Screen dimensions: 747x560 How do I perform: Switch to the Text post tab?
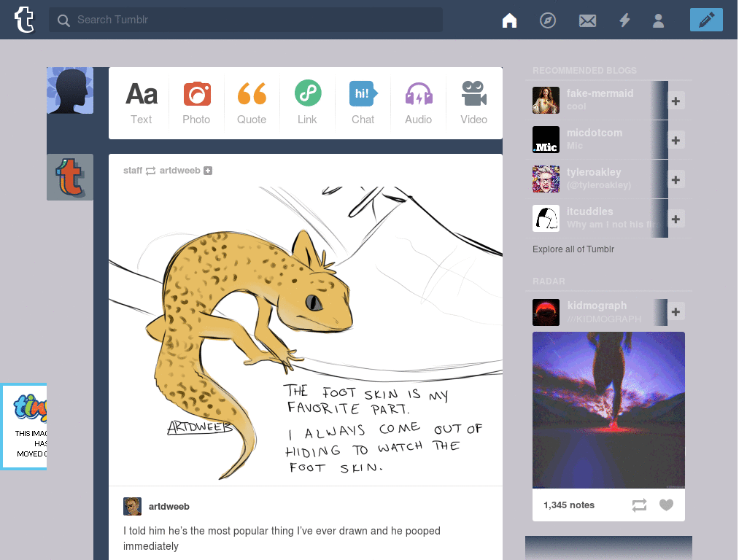pyautogui.click(x=141, y=102)
